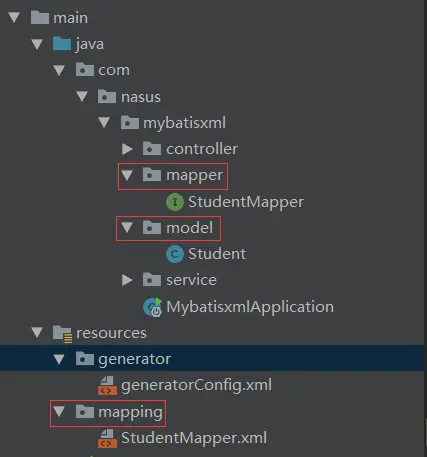
Task: Click the blue java source folder icon
Action: (62, 44)
